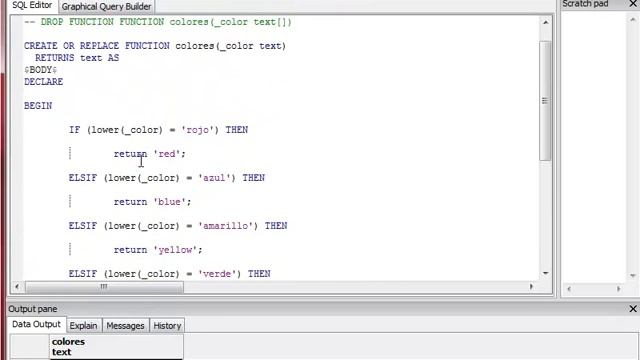Click the $BODY$ line

pyautogui.click(x=40, y=70)
